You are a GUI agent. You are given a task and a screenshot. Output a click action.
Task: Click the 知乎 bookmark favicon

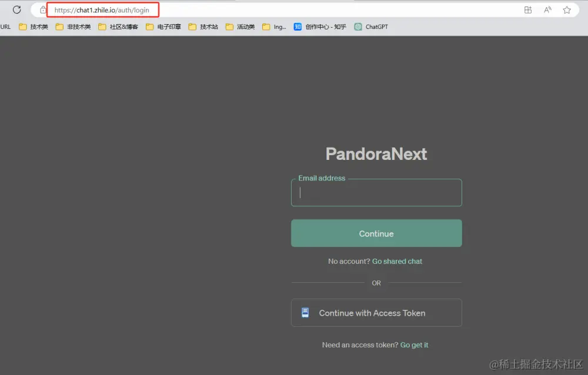[x=298, y=26]
